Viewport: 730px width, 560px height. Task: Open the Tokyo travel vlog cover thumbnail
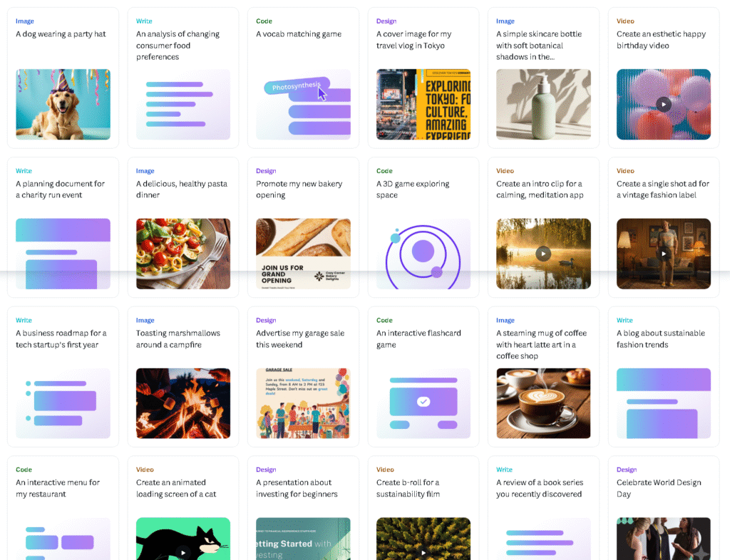click(x=423, y=104)
